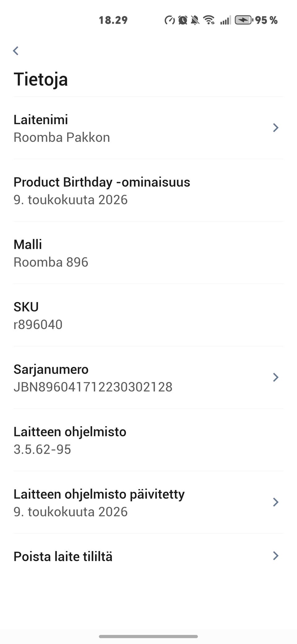
Task: Select Poista laite tililtä
Action: [148, 557]
